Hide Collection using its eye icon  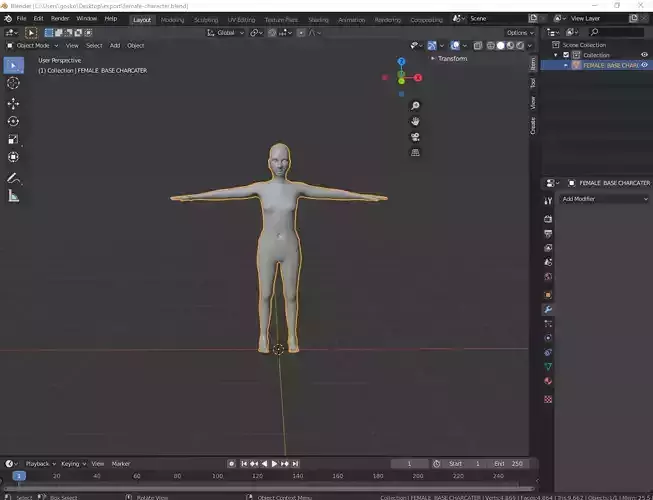[x=644, y=55]
